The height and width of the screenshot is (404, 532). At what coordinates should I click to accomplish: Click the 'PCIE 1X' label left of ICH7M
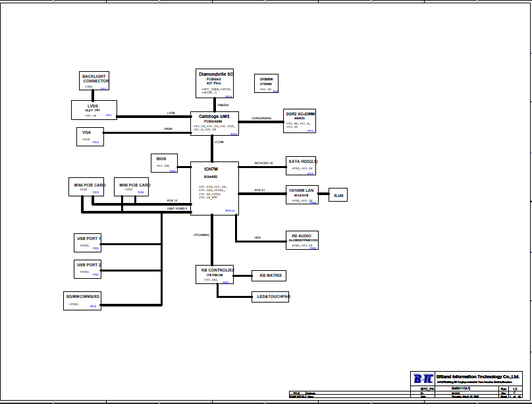tap(172, 201)
